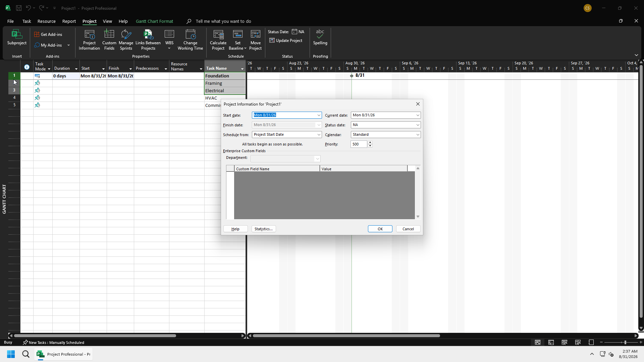This screenshot has width=644, height=362.
Task: Open the Calendar dropdown
Action: 418,135
